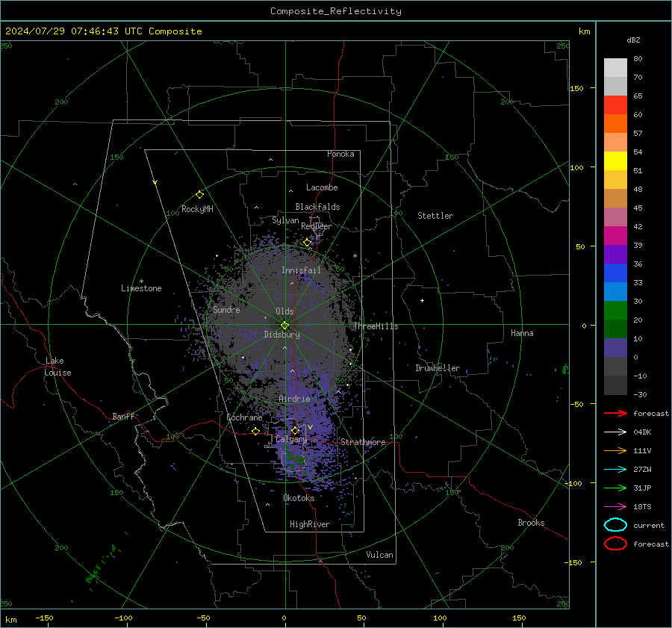Click the white plus marker west of Hanna
The height and width of the screenshot is (628, 672).
pyautogui.click(x=422, y=300)
